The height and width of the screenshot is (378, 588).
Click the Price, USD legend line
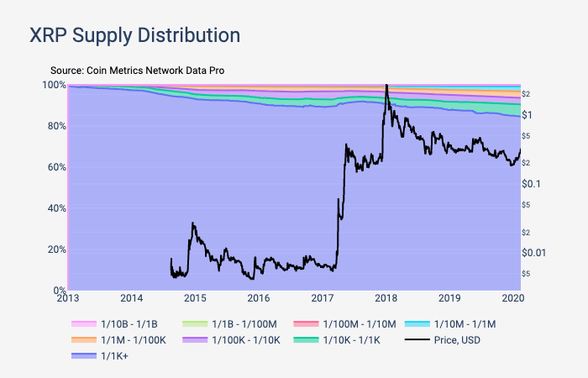click(x=417, y=340)
